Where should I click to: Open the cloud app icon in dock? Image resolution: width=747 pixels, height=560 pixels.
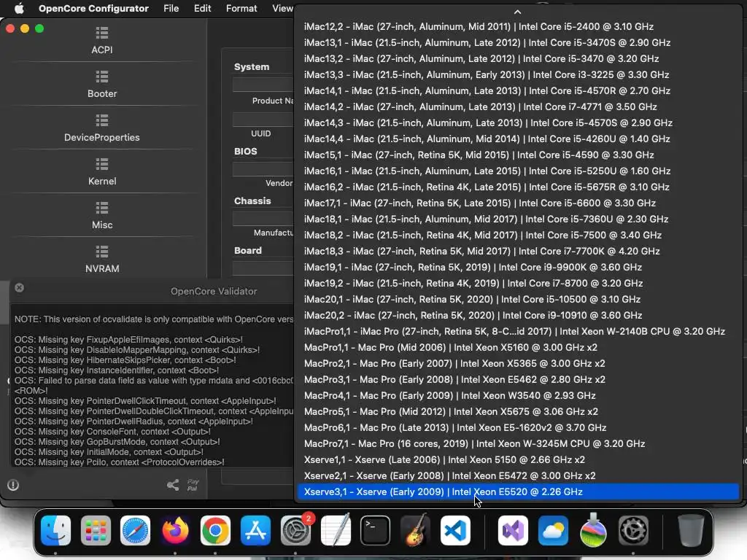coord(553,530)
